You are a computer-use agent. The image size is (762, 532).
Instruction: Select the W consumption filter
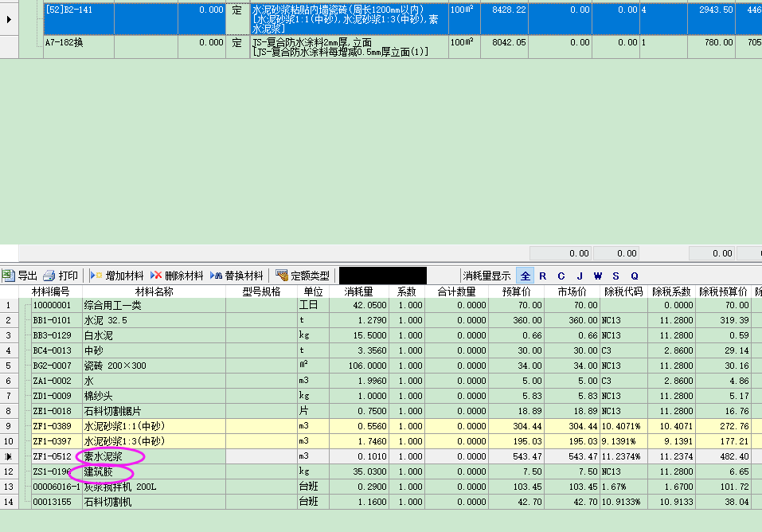[598, 276]
